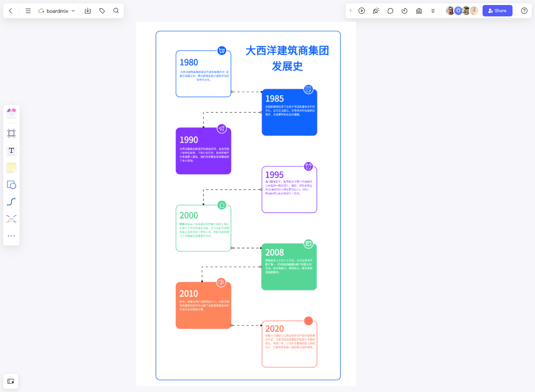Screen dimensions: 535x392
Task: Select the title 大西洋建筑商集团 发展史
Action: point(287,58)
